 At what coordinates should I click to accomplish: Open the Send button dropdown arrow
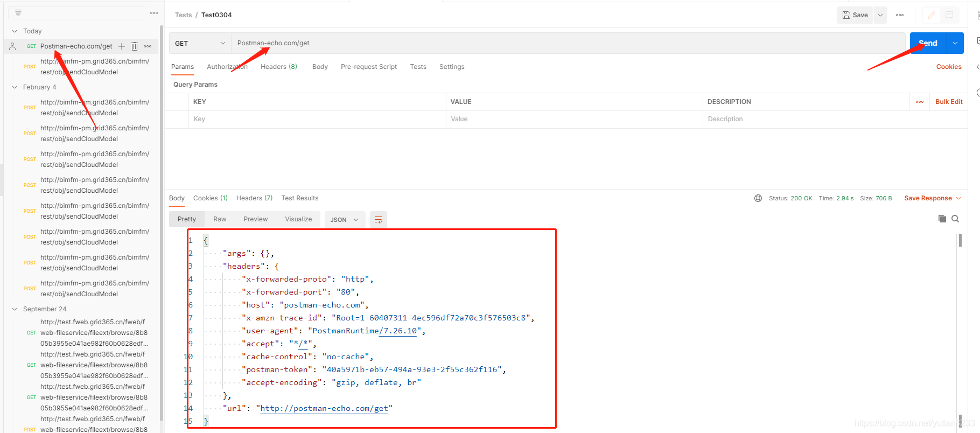(955, 43)
